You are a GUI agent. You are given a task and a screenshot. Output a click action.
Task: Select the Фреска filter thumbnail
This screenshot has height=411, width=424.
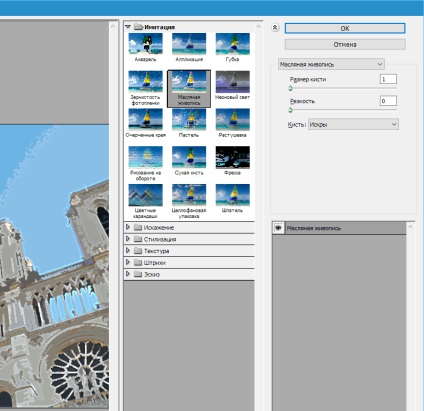click(232, 157)
